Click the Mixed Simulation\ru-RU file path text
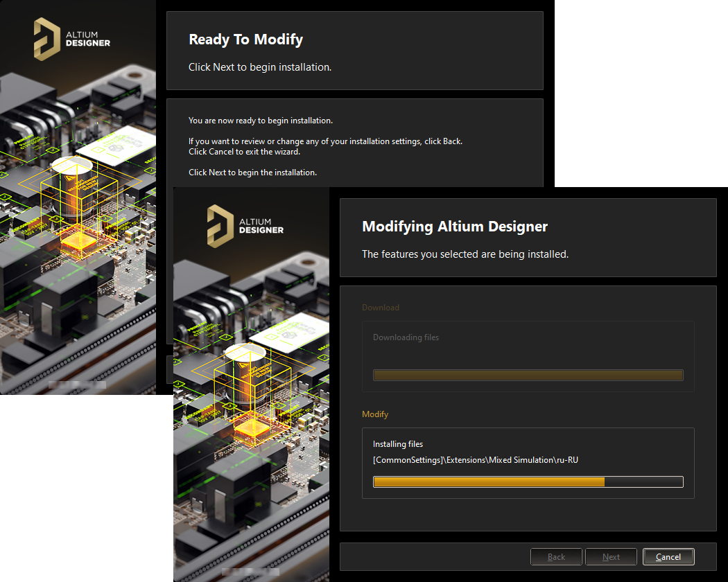Viewport: 728px width, 582px height. point(475,459)
